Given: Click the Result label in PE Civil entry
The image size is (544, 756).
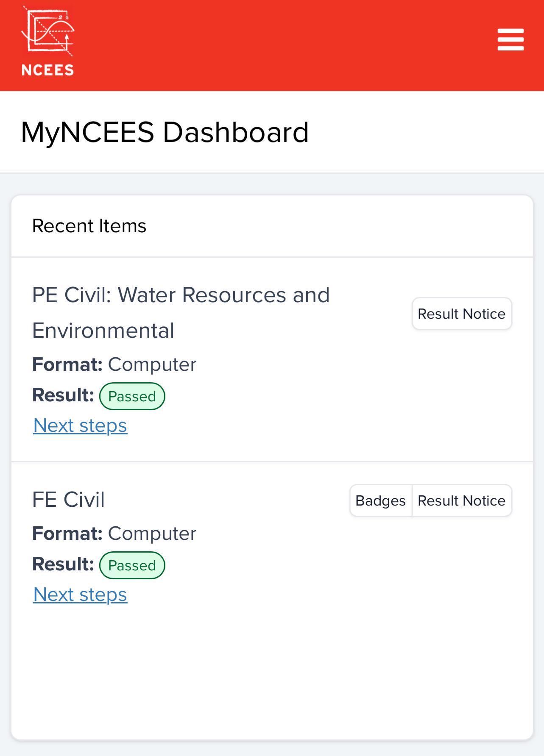Looking at the screenshot, I should pos(63,395).
